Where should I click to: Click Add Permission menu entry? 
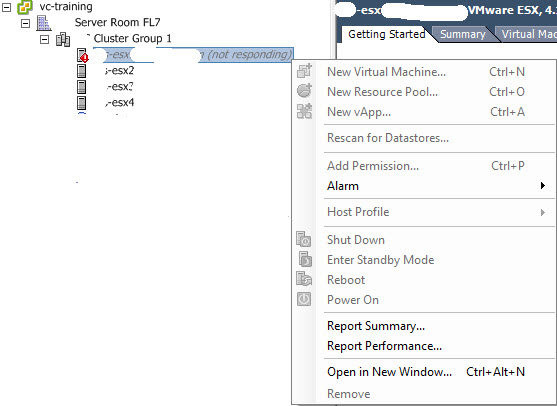click(424, 166)
